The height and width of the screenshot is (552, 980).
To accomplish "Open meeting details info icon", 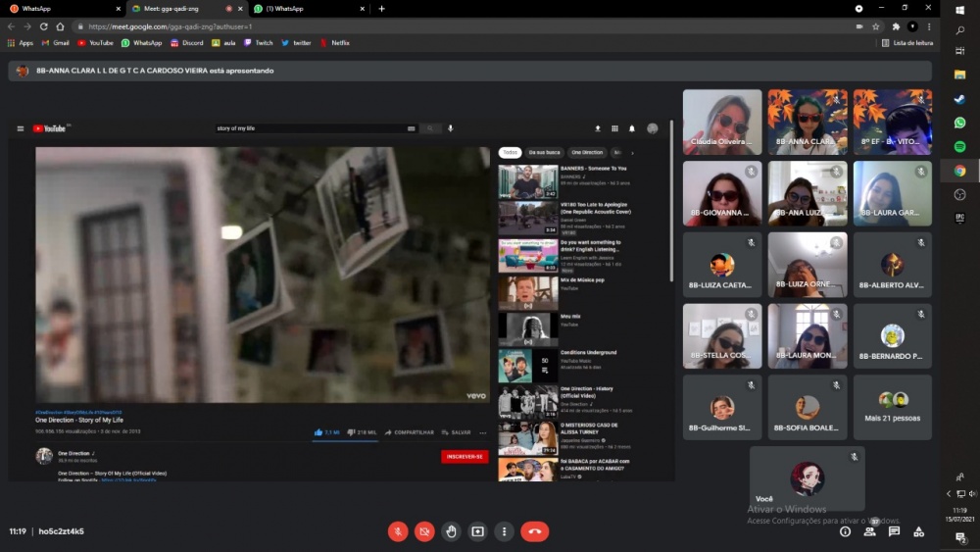I will tap(845, 531).
